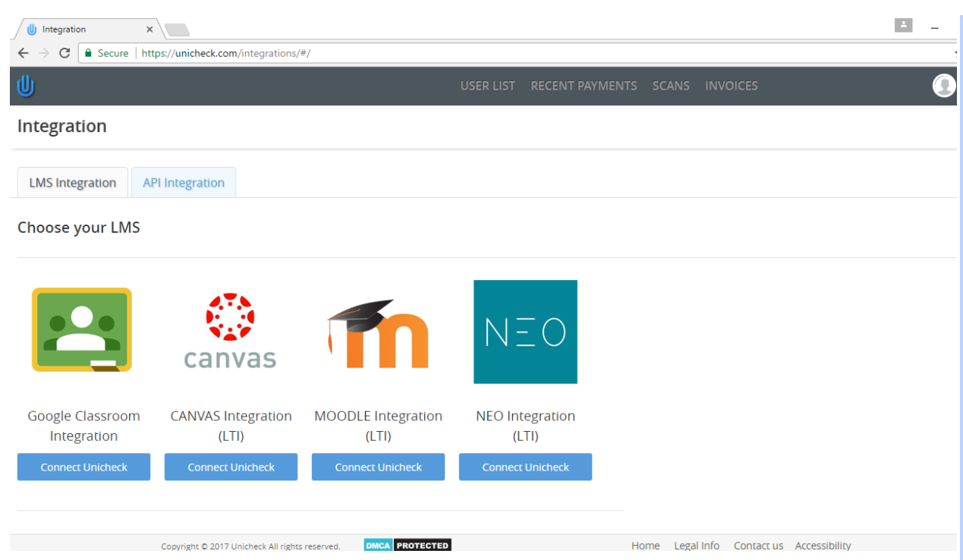Click the browser forward arrow

pos(43,53)
